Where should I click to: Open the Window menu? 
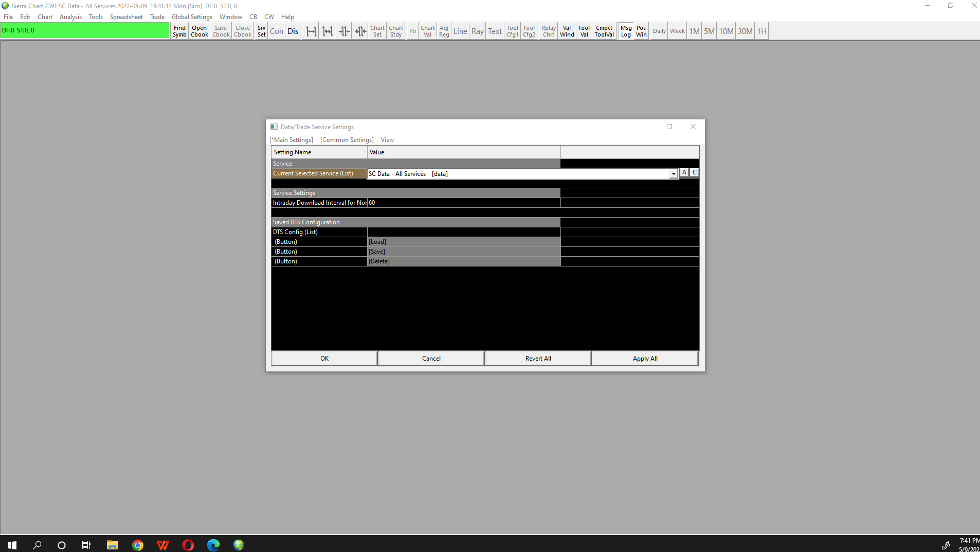point(230,17)
